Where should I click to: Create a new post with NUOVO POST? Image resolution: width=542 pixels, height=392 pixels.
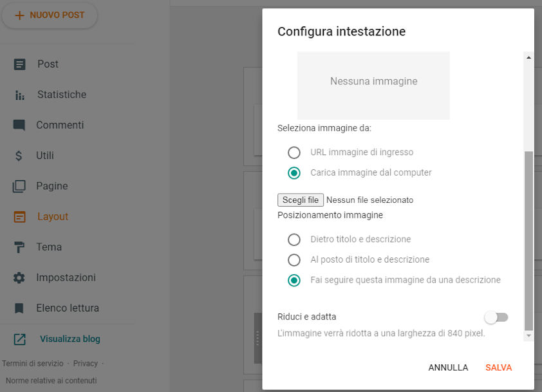coord(50,15)
